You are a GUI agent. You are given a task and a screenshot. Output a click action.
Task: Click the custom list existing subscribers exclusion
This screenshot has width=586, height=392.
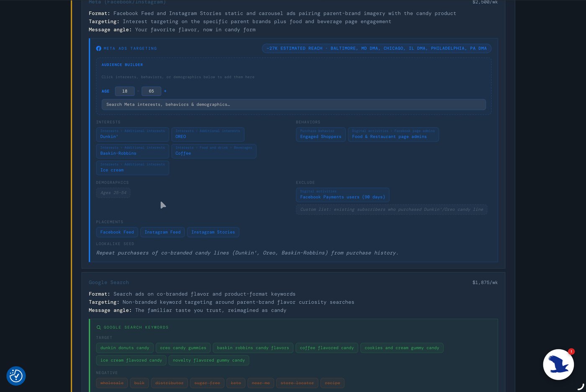(391, 210)
